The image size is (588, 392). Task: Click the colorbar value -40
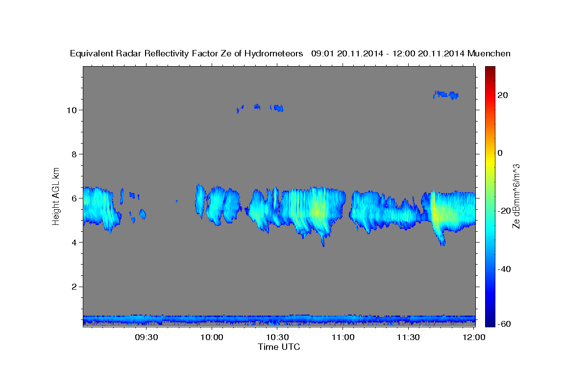504,269
